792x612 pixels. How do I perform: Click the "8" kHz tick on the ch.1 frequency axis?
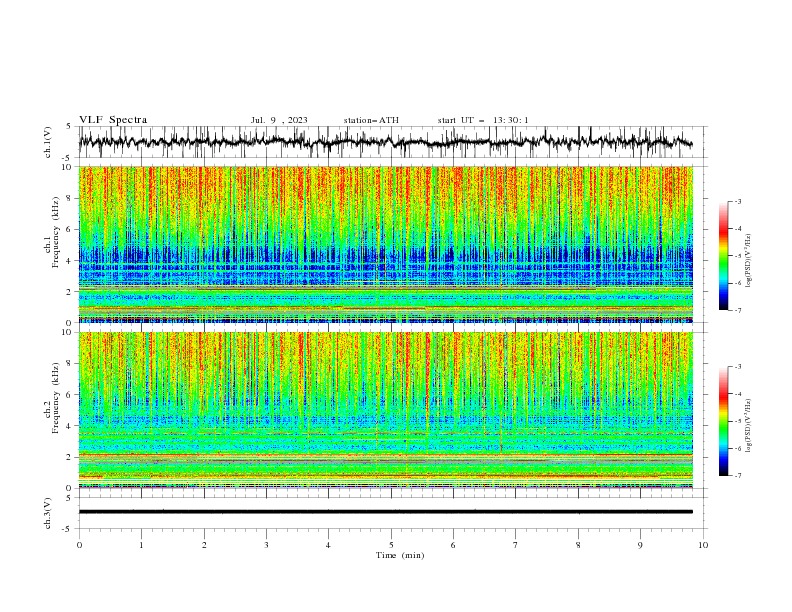point(70,198)
